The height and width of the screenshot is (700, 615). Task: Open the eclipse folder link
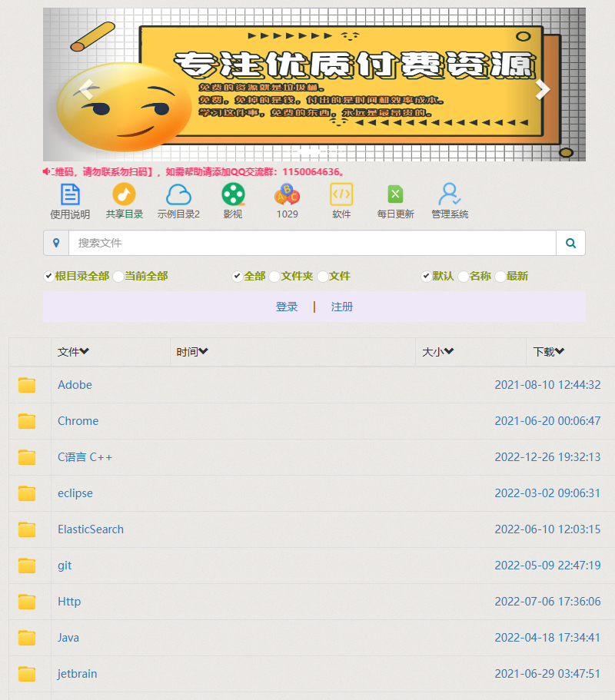pos(75,493)
